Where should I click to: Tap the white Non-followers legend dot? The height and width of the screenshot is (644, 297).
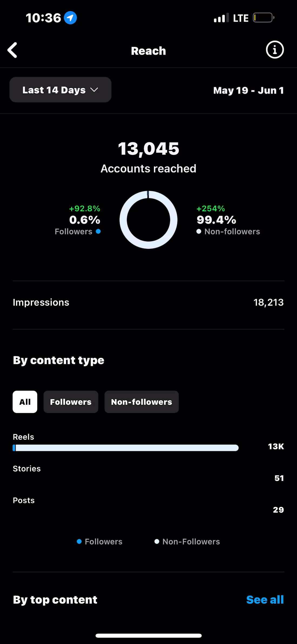click(x=199, y=231)
